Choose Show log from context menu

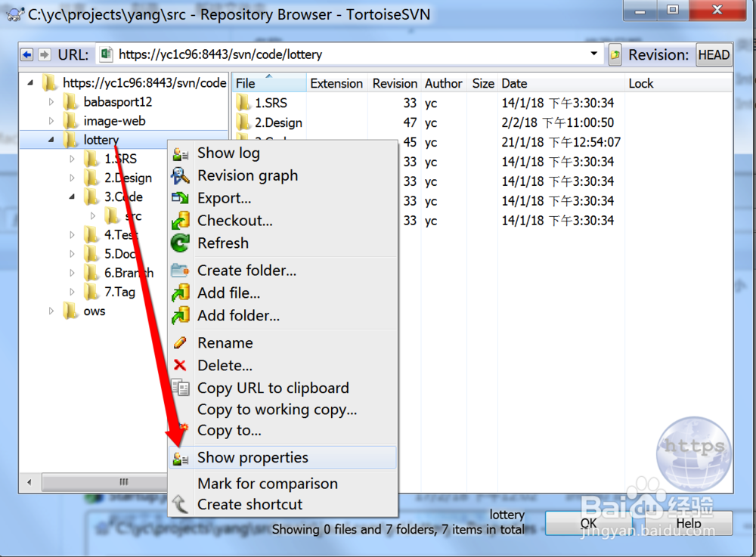click(x=283, y=153)
